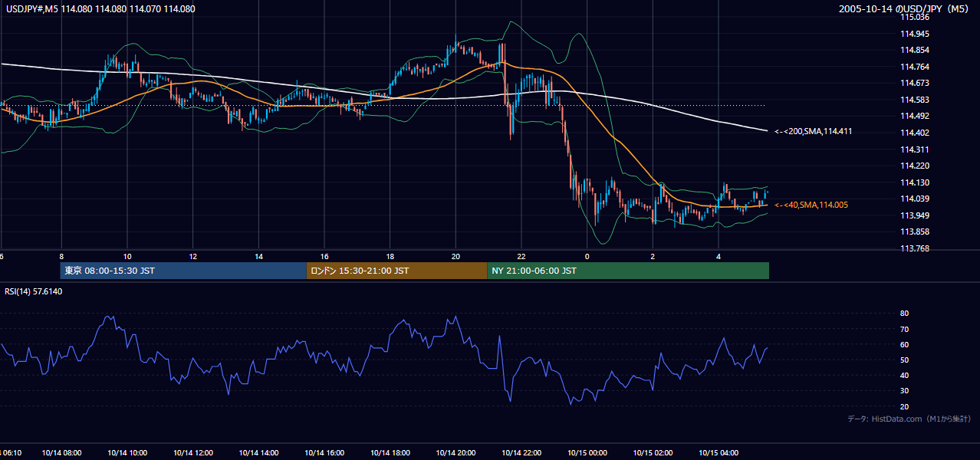980x460 pixels.
Task: Click the London 15:30-21:00 JST session bar
Action: (x=396, y=271)
